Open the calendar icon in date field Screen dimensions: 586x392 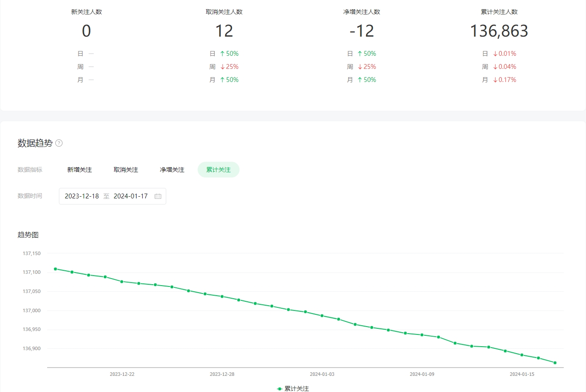(158, 196)
